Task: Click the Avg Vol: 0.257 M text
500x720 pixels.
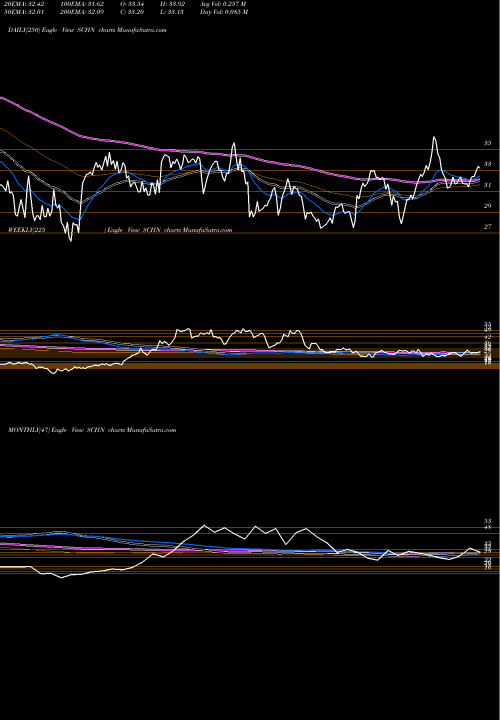Action: point(224,4)
